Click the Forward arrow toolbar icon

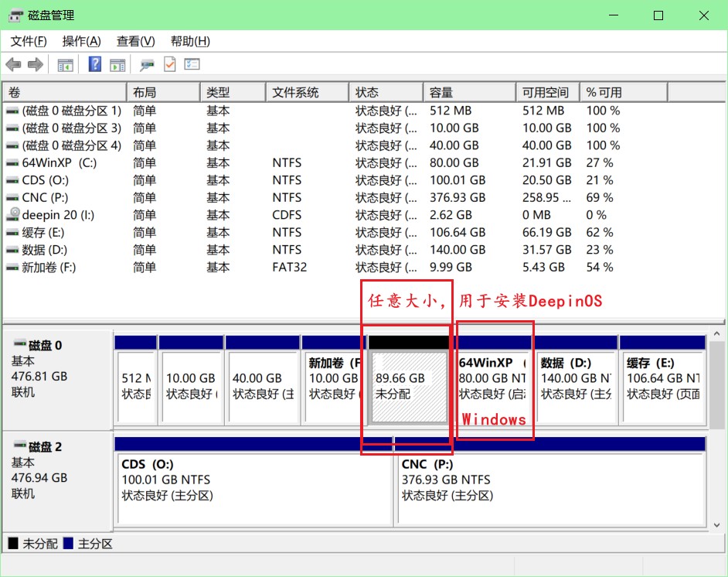pyautogui.click(x=35, y=65)
